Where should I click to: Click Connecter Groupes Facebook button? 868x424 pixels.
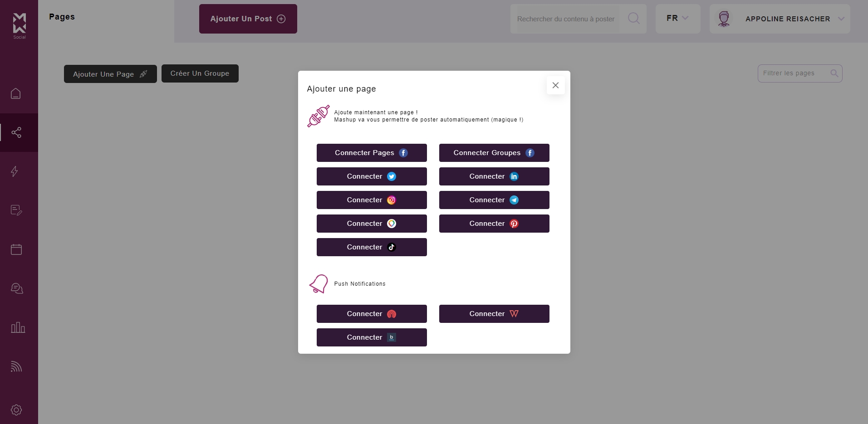[x=494, y=153]
